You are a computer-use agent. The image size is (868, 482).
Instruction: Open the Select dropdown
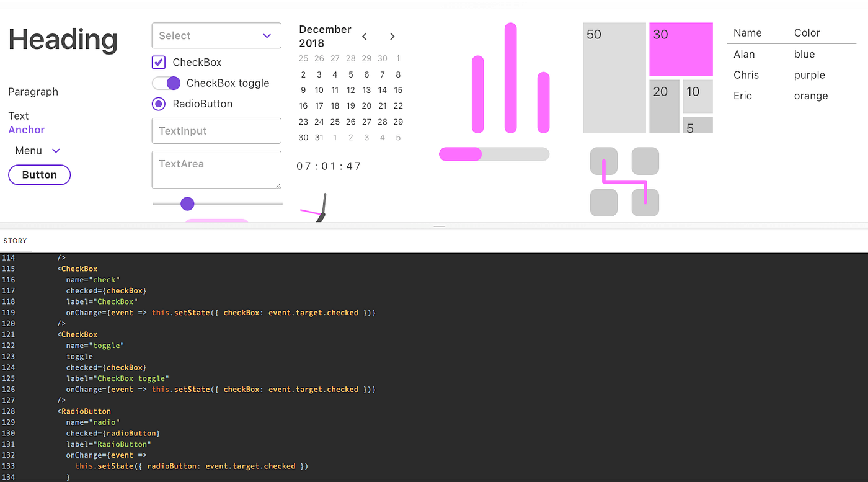tap(216, 35)
